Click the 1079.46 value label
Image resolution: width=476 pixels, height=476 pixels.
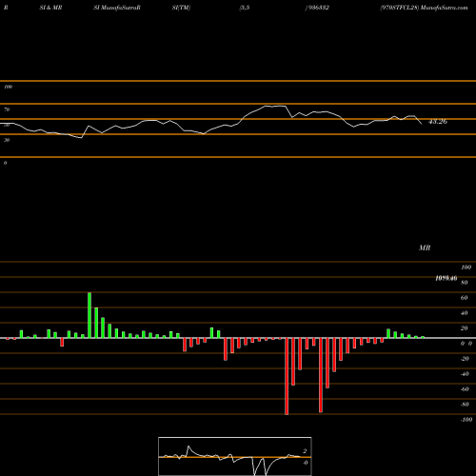pos(446,278)
